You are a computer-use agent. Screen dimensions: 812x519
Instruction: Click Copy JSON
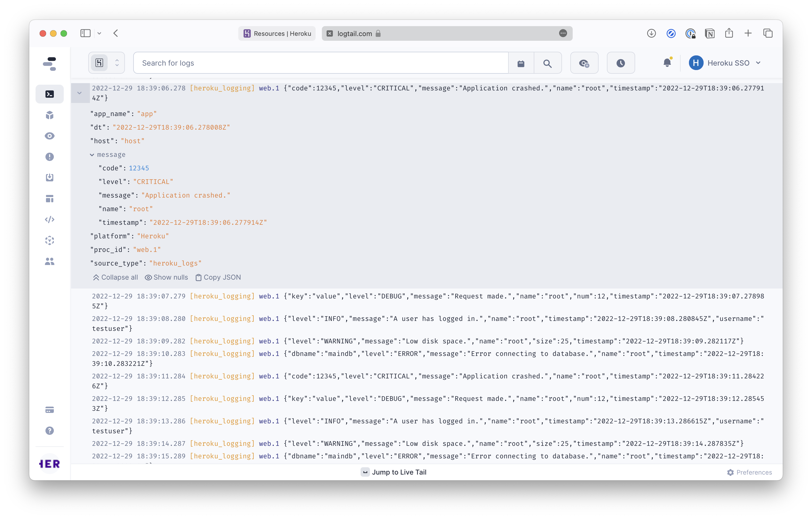(218, 277)
